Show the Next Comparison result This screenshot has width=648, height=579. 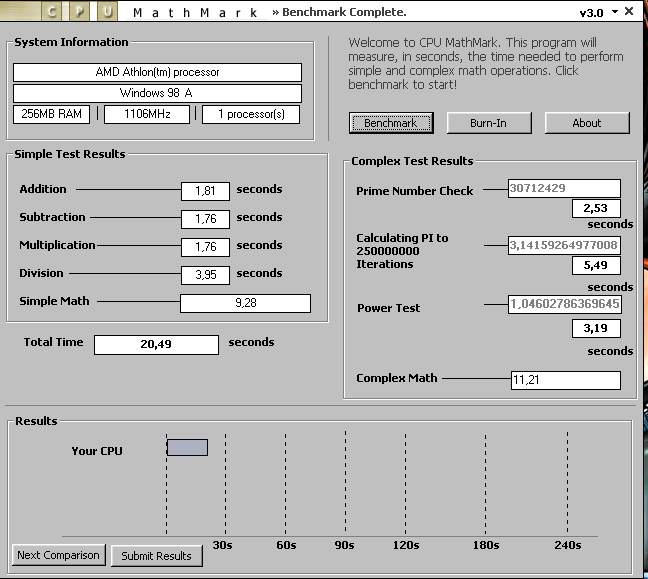pyautogui.click(x=59, y=555)
